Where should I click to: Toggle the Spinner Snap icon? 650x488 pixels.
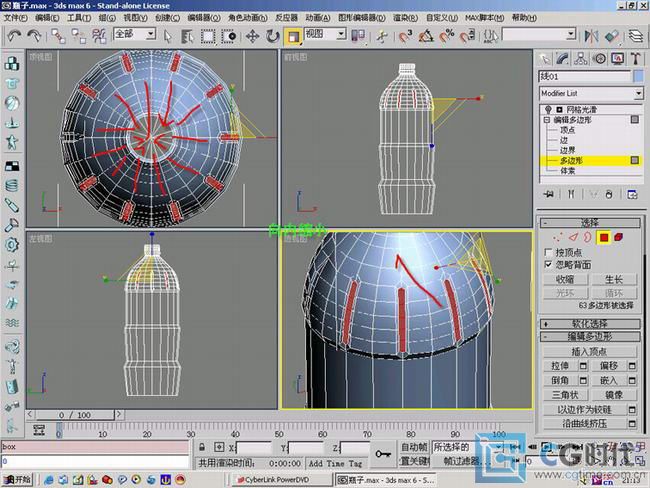[467, 36]
